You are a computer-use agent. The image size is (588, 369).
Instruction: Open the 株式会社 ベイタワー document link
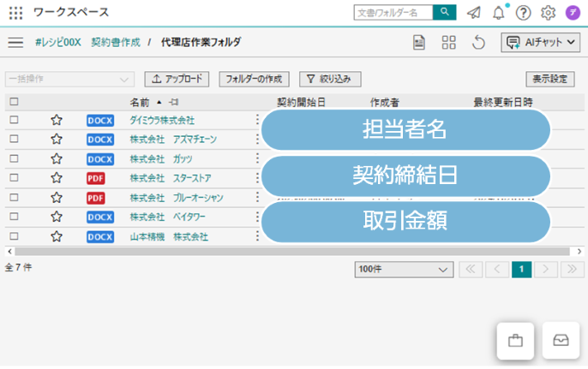point(167,217)
